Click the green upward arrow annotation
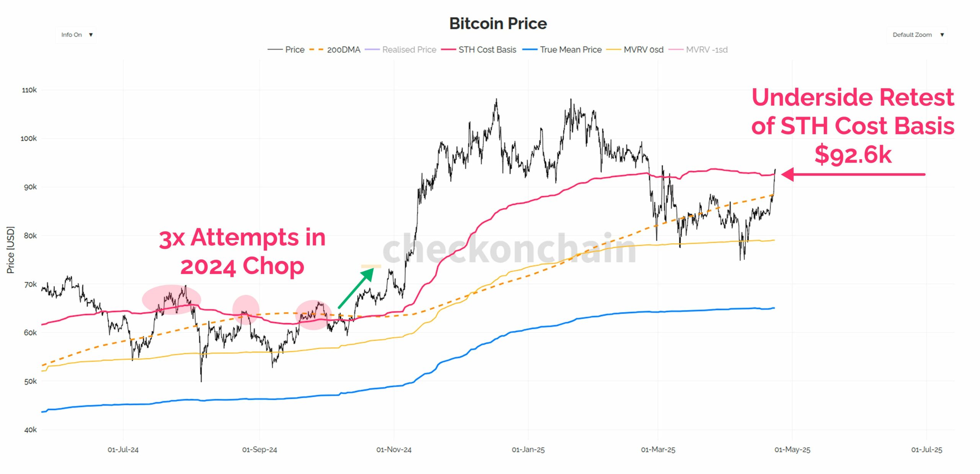This screenshot has height=474, width=980. (x=356, y=288)
